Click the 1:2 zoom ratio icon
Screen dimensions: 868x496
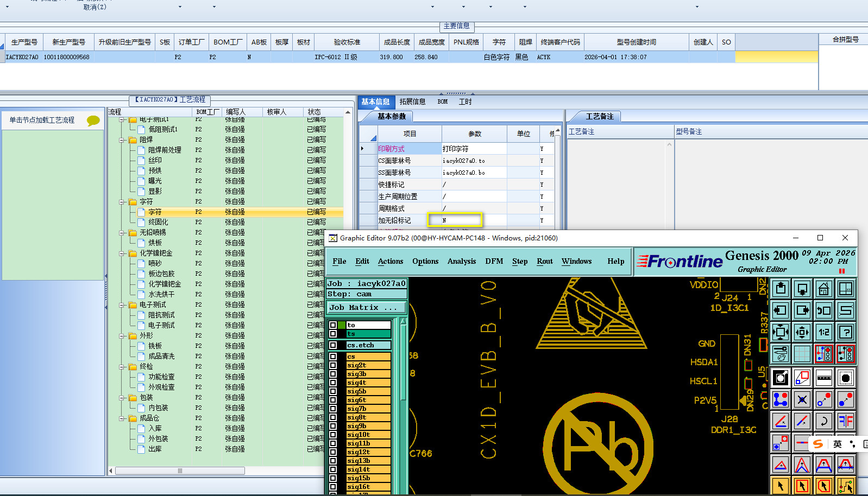824,332
